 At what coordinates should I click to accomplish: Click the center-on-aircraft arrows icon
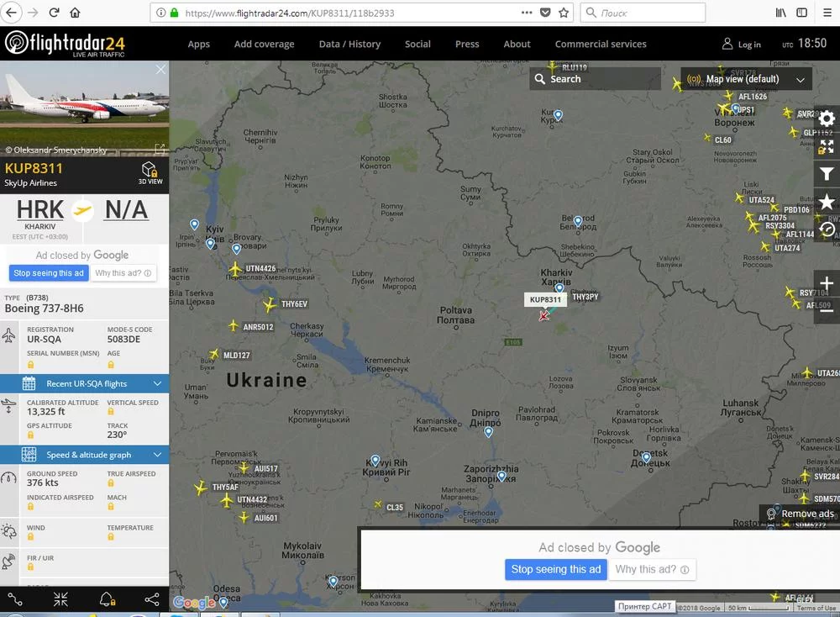60,599
